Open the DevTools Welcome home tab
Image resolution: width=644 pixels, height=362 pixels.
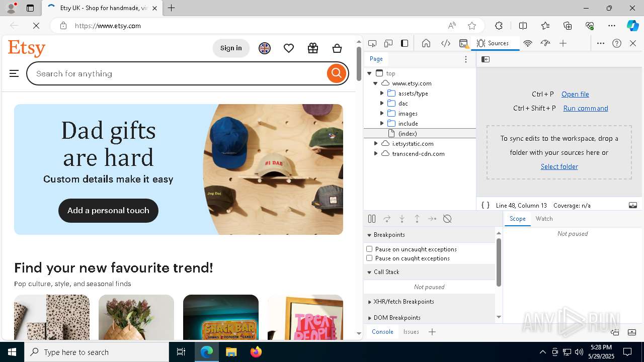pos(426,43)
